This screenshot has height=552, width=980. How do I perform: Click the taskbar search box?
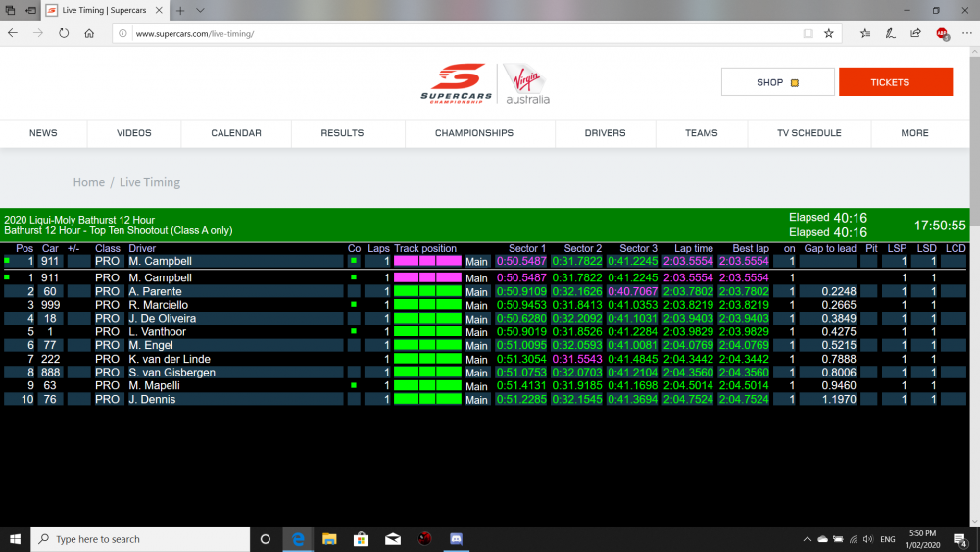pyautogui.click(x=140, y=539)
